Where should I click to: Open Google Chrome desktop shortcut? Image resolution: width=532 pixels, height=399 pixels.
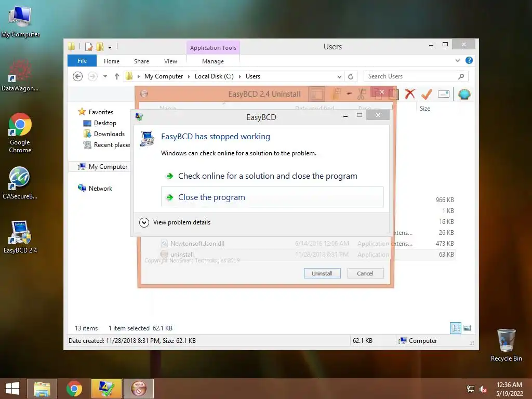point(20,133)
